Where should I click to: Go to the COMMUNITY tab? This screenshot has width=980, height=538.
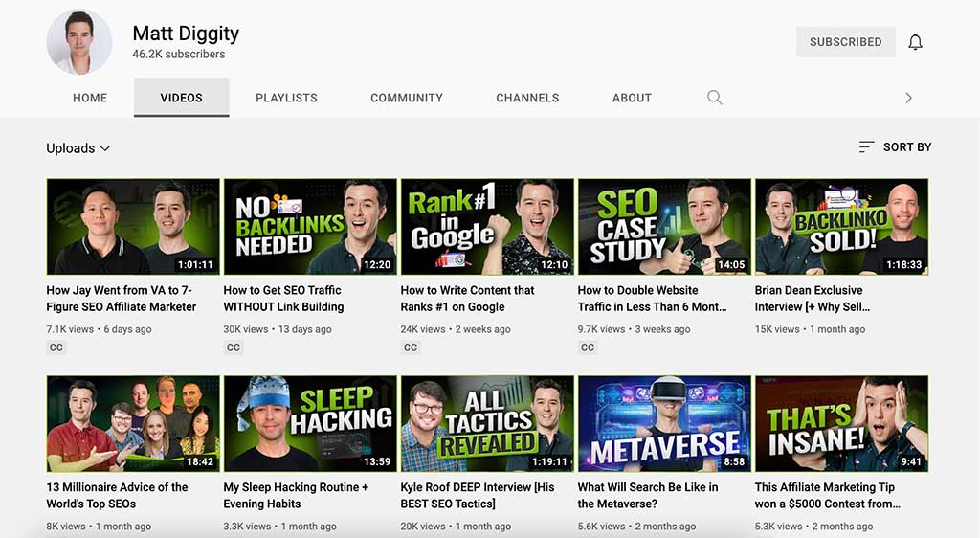point(406,98)
